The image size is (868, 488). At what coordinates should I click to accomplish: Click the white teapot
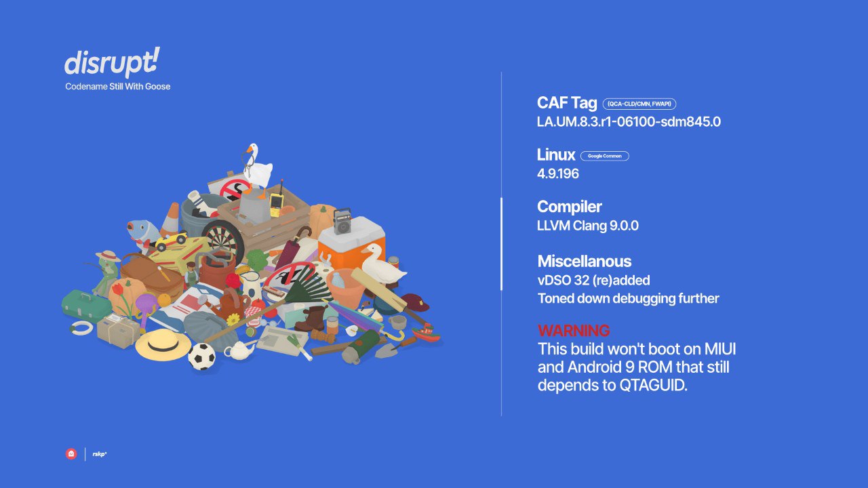238,350
